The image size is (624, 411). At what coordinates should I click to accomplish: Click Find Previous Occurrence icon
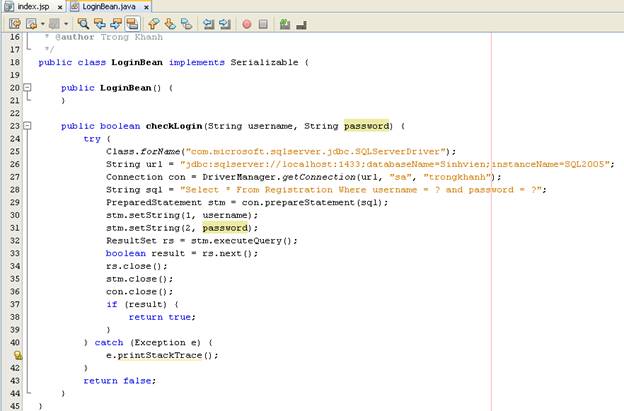99,24
